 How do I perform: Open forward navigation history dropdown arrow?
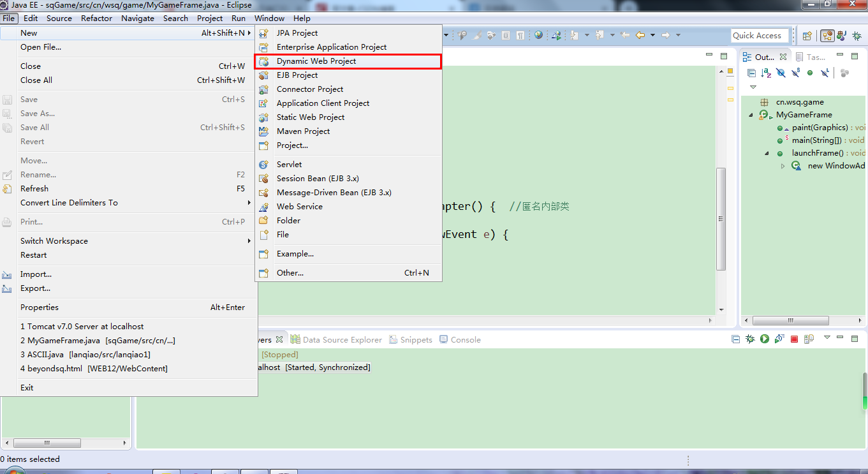click(678, 35)
